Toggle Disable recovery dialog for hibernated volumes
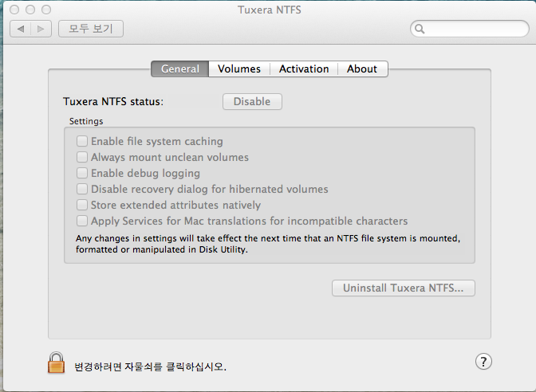Viewport: 536px width, 392px height. pos(82,189)
